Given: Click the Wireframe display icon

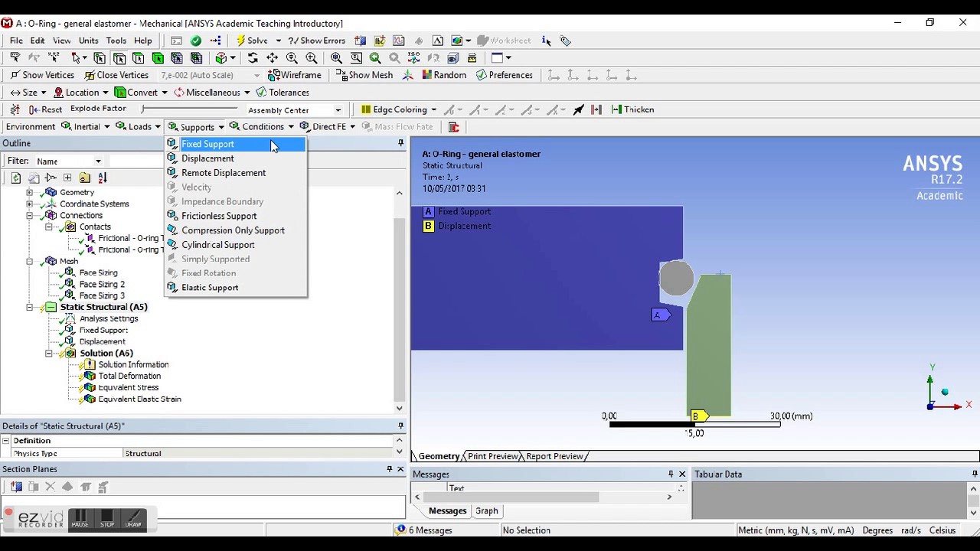Looking at the screenshot, I should 294,75.
